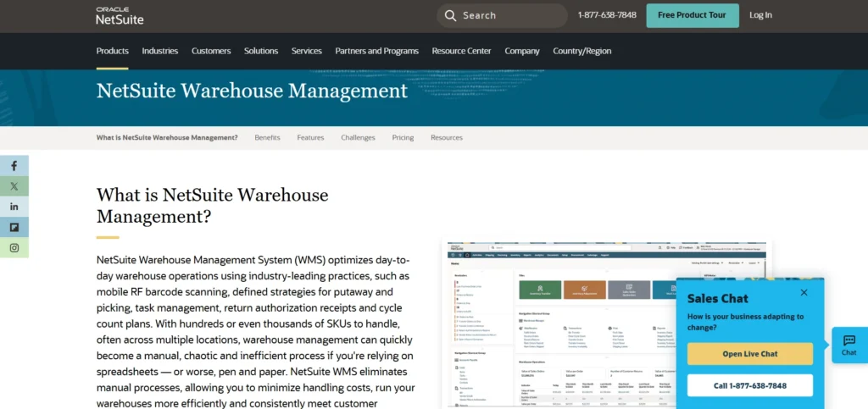
Task: Click Call 1-877-638-7848 chat button
Action: 750,385
